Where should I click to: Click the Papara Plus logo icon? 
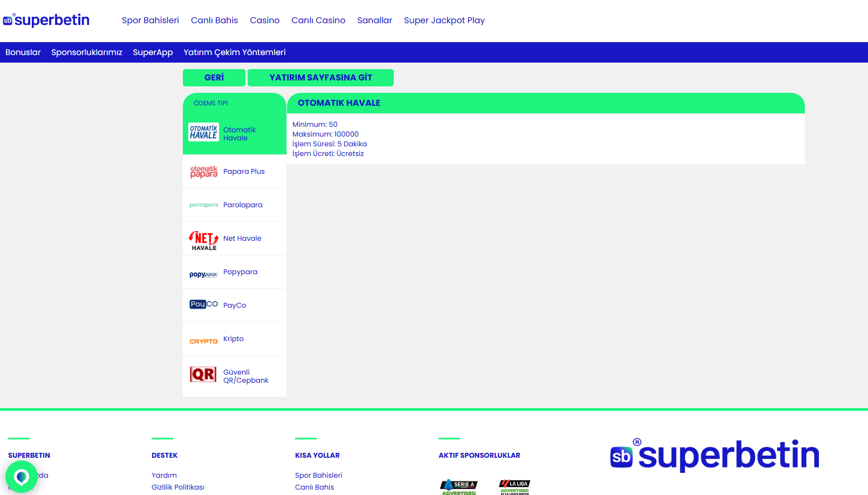[x=203, y=172]
